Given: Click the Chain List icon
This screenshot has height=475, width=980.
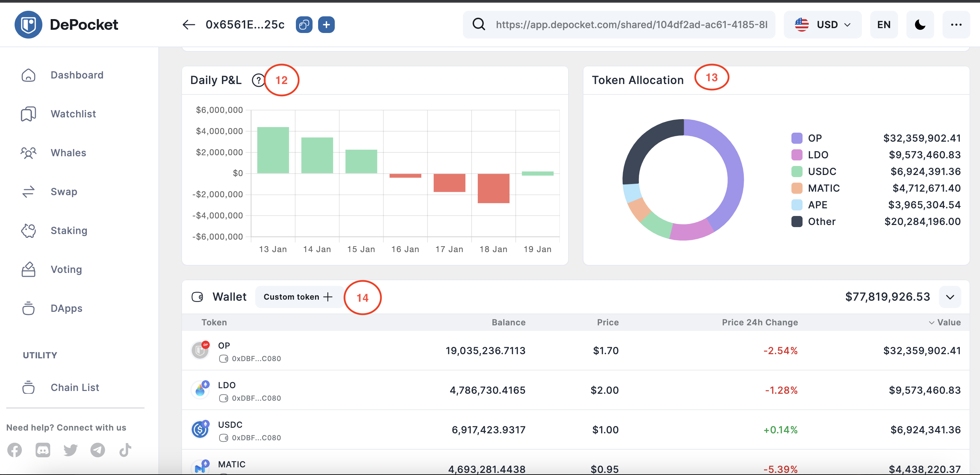Looking at the screenshot, I should (28, 387).
